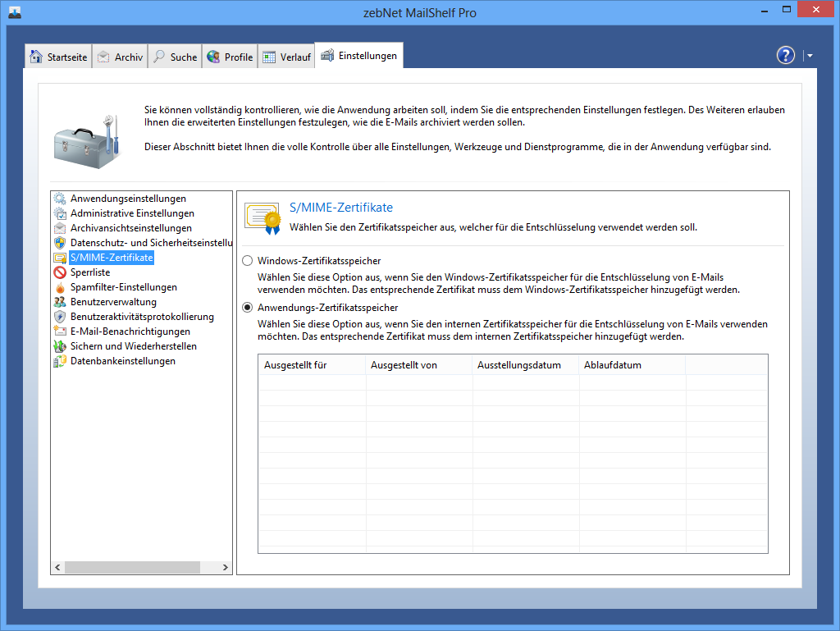Click the Sichern und Wiederherstellen icon
This screenshot has height=631, width=840.
tap(60, 346)
